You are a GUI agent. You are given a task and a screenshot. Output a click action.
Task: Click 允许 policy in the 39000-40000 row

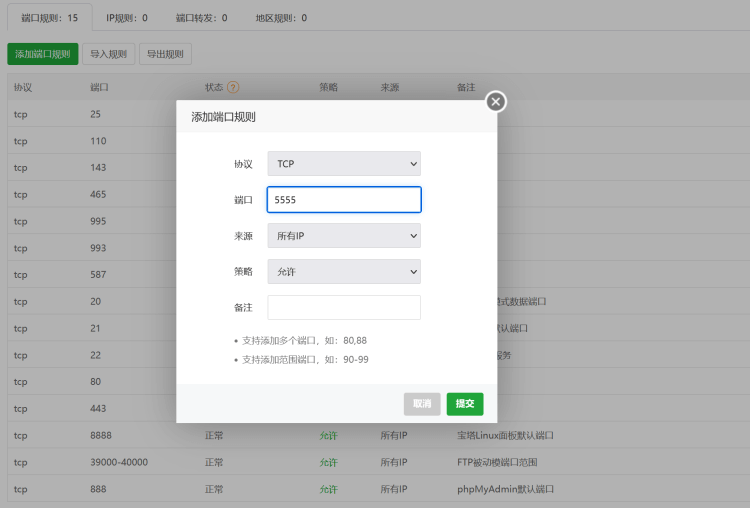[329, 462]
